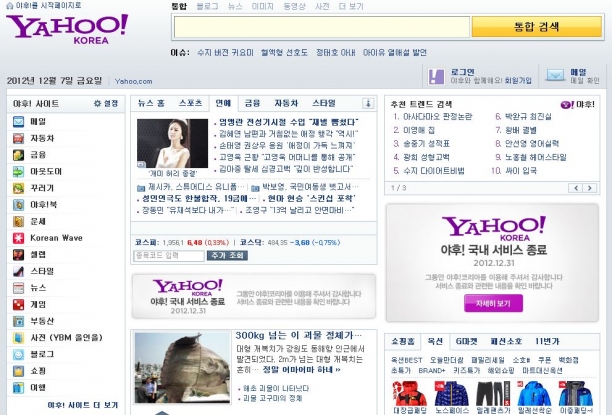Open the 메일 icon in Yahoo sites sidebar
The height and width of the screenshot is (415, 612).
click(18, 122)
